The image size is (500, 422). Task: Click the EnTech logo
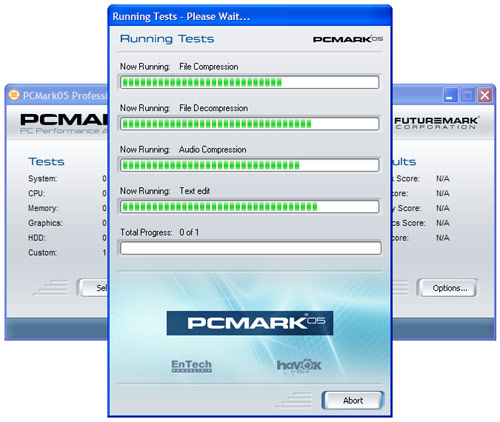tap(192, 366)
